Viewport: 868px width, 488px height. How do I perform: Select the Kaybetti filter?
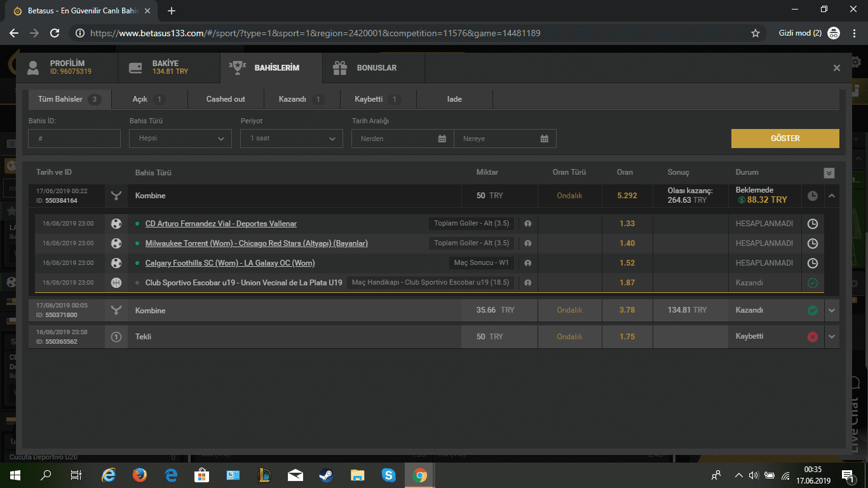378,99
